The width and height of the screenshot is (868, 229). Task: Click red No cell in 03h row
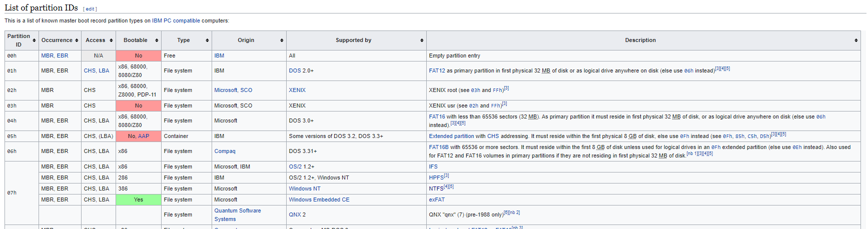pos(139,105)
